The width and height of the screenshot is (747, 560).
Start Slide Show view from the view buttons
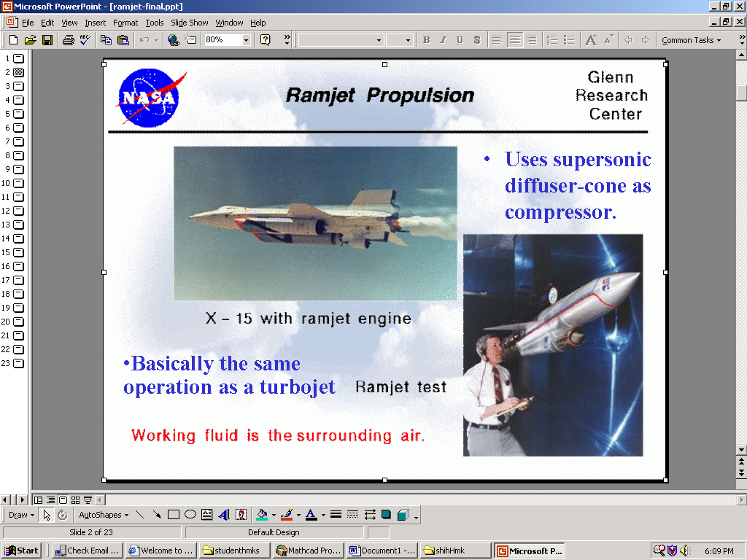pos(88,500)
